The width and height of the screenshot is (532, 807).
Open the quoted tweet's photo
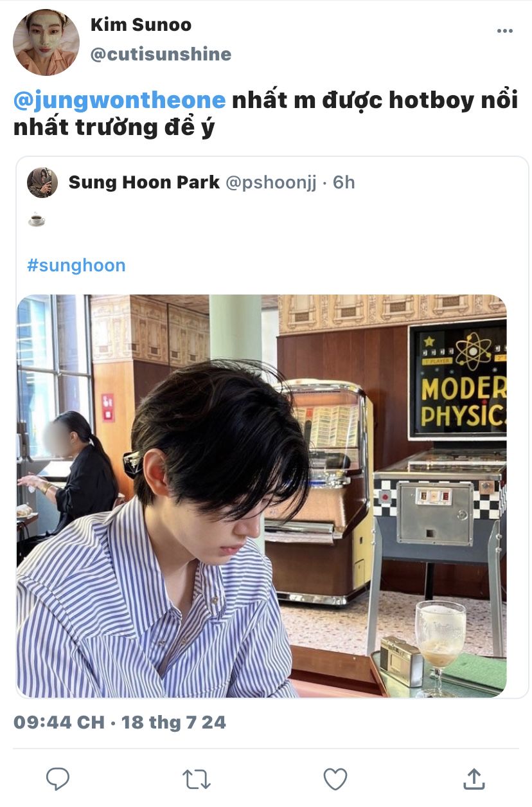[262, 496]
